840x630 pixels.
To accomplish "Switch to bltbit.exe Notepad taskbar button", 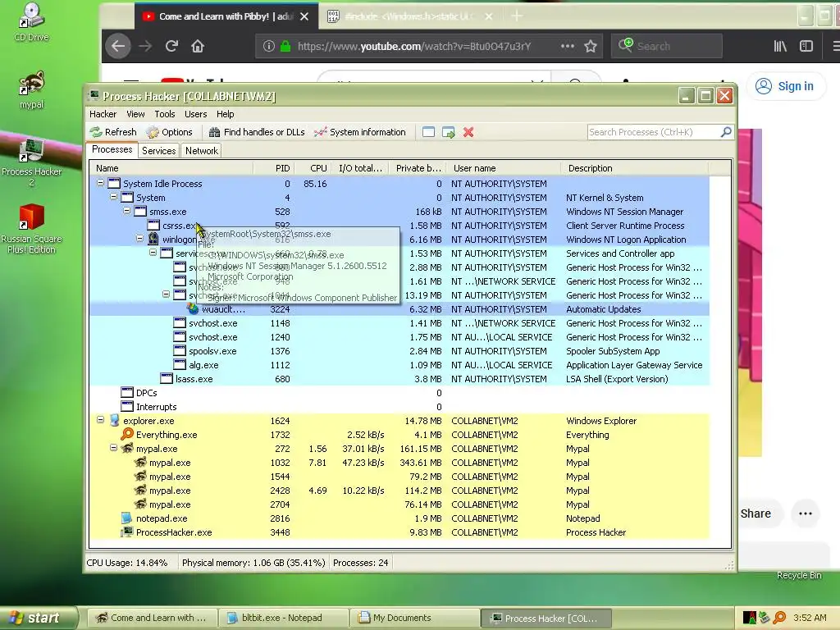I will pyautogui.click(x=282, y=618).
